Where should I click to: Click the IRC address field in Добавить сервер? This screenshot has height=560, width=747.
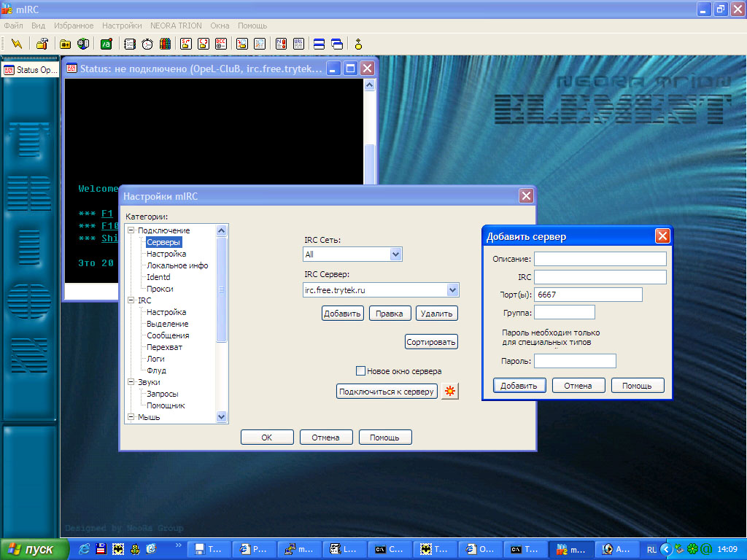click(600, 277)
